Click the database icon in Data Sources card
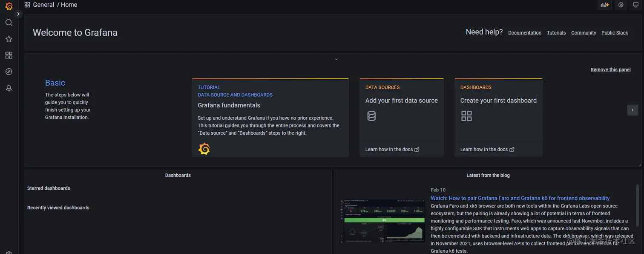The height and width of the screenshot is (254, 644). (371, 116)
